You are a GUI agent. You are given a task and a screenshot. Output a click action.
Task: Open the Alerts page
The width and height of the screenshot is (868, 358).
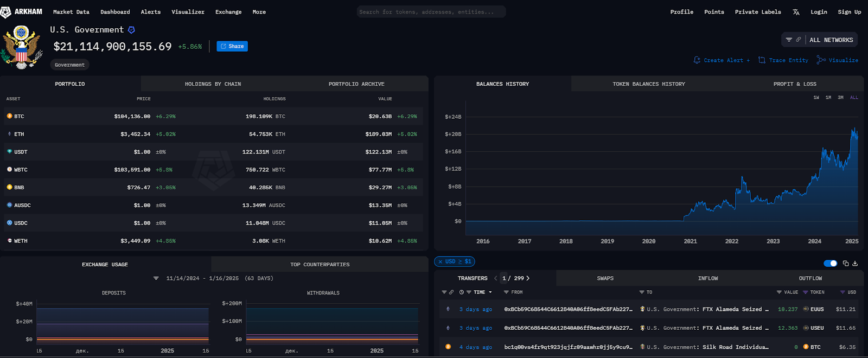tap(151, 12)
